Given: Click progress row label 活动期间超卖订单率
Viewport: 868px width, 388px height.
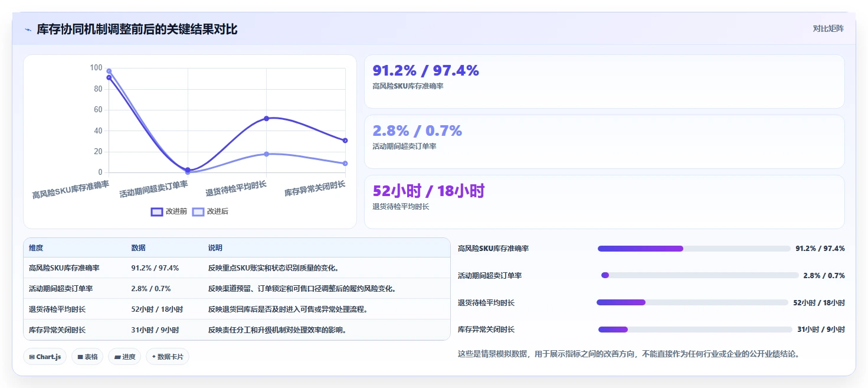Looking at the screenshot, I should coord(490,275).
